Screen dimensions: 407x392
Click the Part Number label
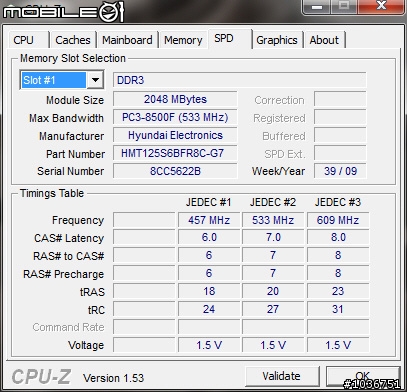pyautogui.click(x=76, y=154)
